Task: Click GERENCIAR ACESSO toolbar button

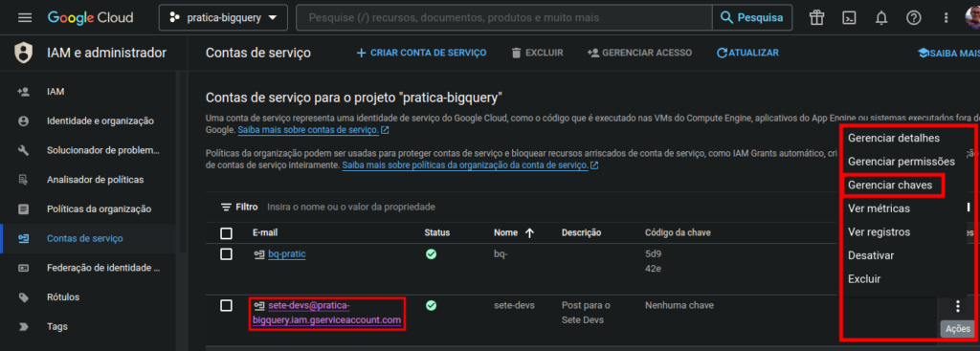Action: [x=639, y=54]
